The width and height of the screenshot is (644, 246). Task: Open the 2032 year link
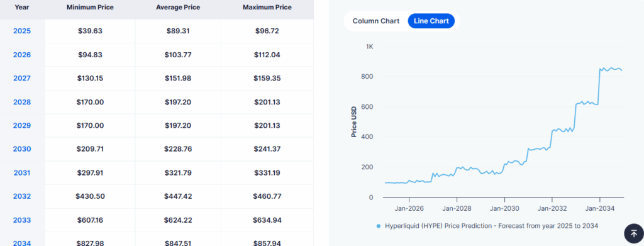click(x=22, y=196)
